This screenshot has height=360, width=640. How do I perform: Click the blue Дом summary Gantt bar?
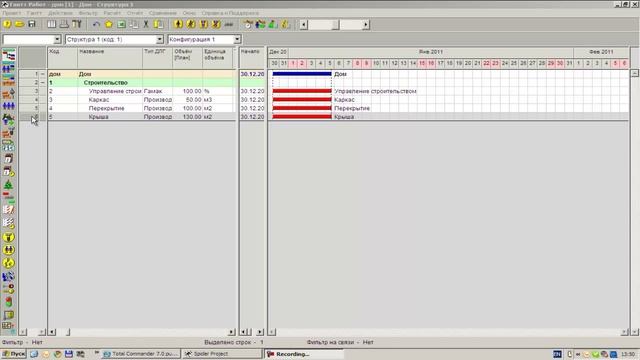click(x=302, y=74)
